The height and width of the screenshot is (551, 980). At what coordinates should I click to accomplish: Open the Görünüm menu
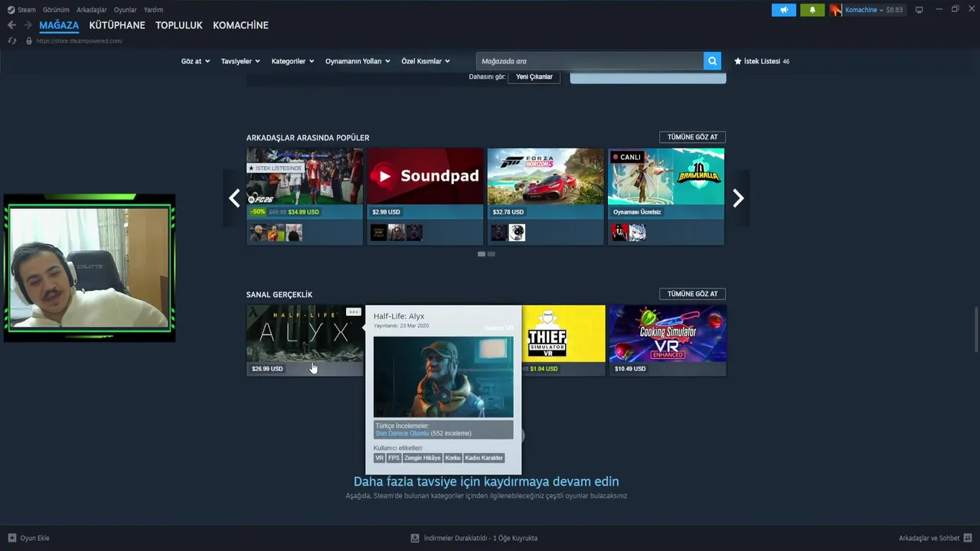click(x=56, y=10)
